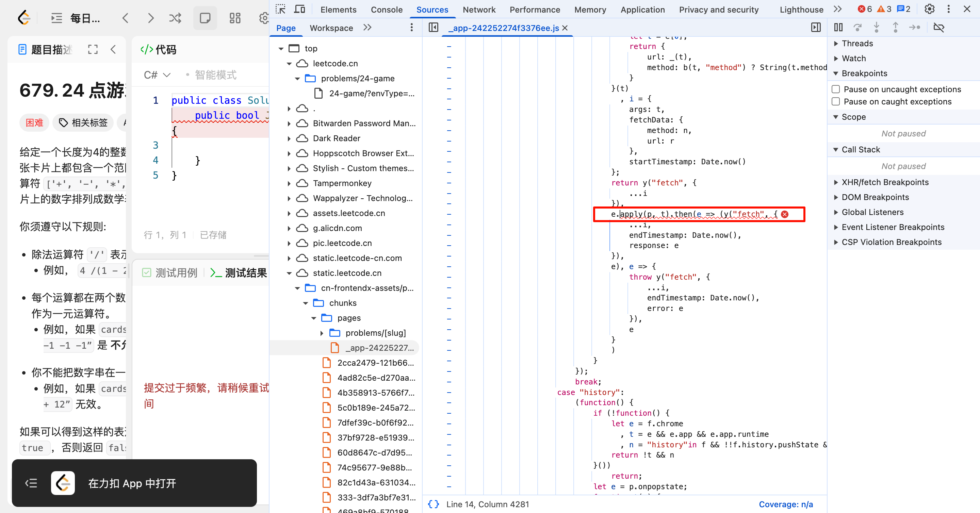Open the layout grid icon
This screenshot has height=513, width=980.
(x=235, y=18)
